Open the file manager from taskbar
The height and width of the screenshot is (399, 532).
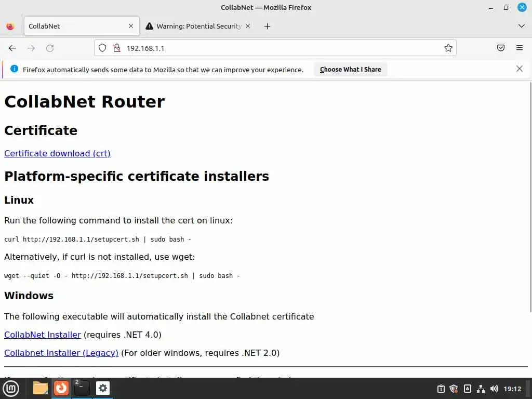click(40, 388)
